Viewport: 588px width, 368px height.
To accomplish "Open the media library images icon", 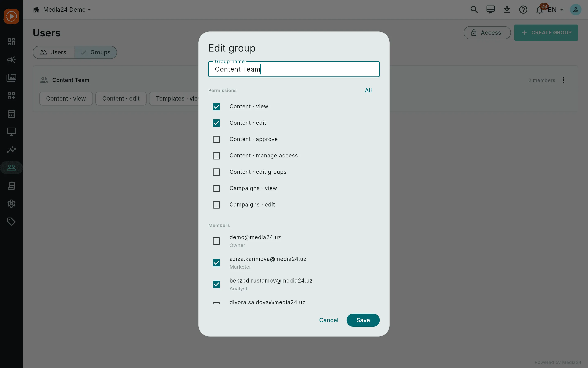I will (x=11, y=78).
